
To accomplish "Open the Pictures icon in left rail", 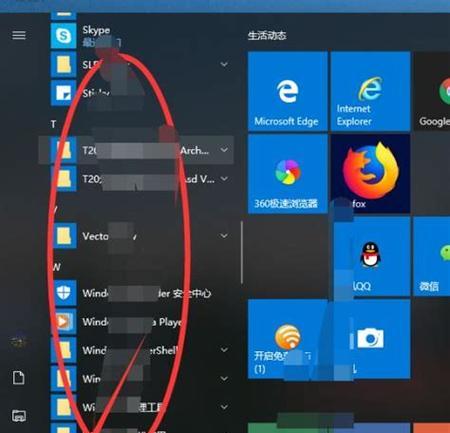I will point(19,416).
